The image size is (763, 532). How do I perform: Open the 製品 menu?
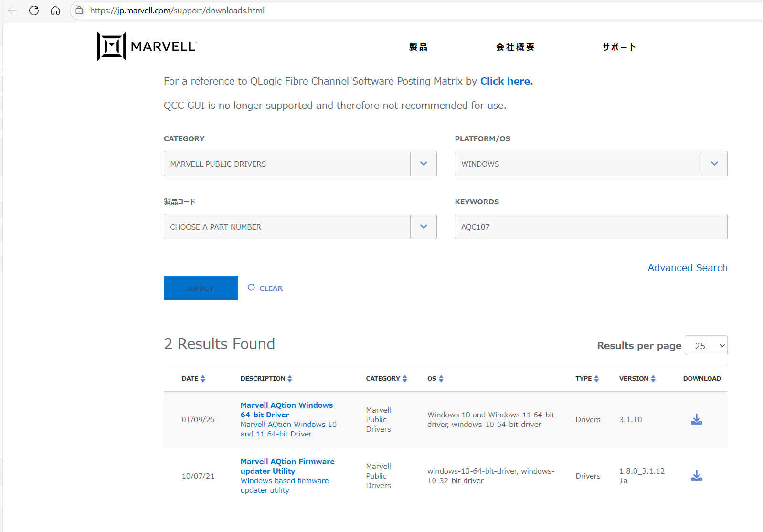(x=418, y=47)
